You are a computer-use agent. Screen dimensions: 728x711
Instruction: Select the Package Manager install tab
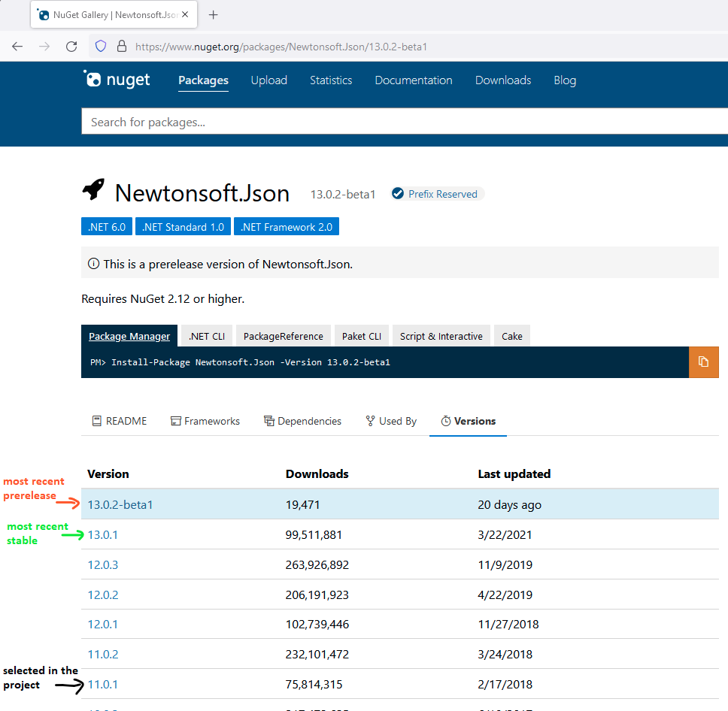(129, 336)
